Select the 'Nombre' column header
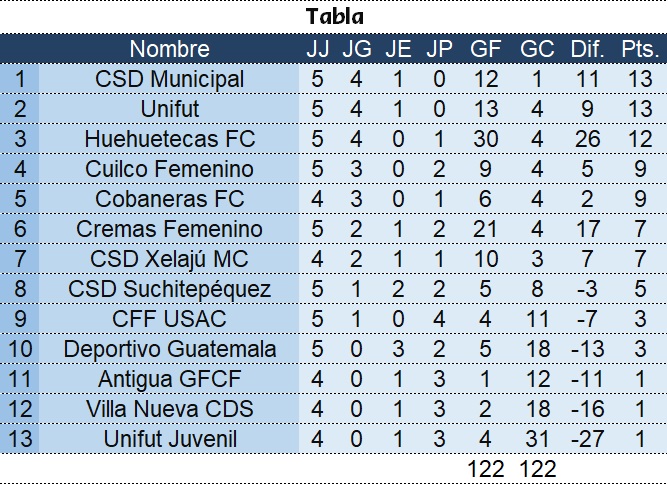The image size is (667, 484). [169, 49]
